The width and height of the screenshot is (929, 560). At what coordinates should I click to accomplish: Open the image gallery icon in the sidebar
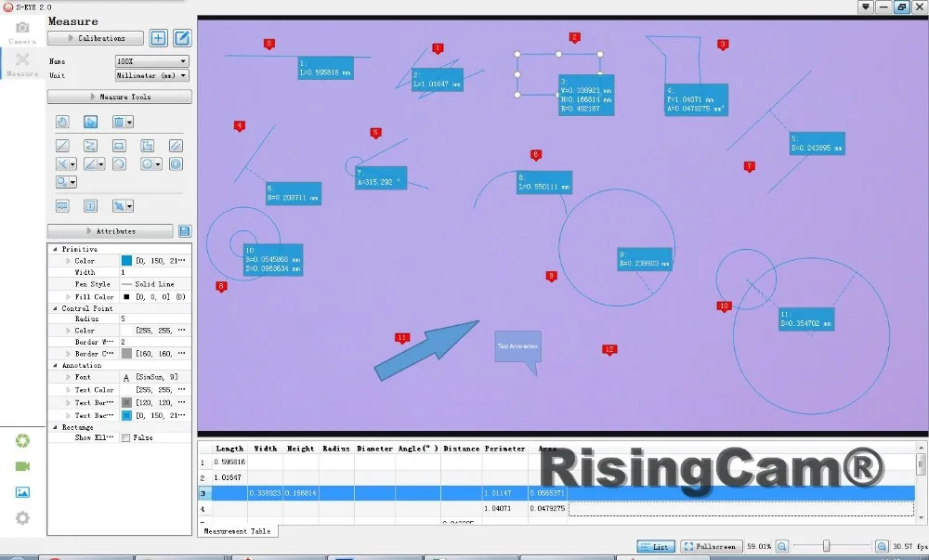point(22,492)
